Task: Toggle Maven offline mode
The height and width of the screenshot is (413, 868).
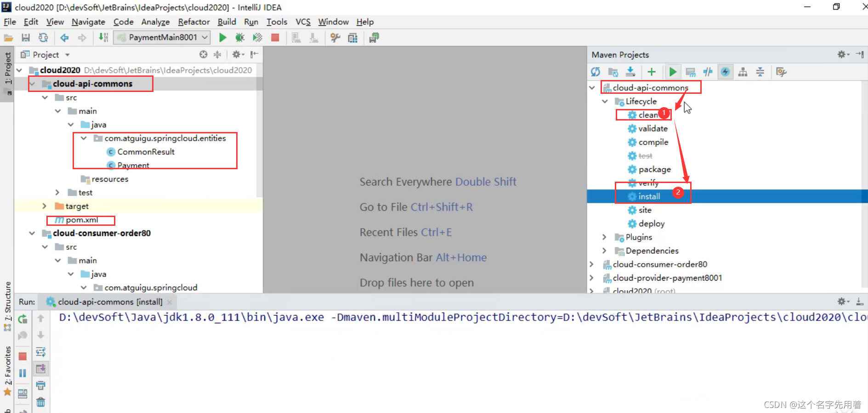Action: point(708,72)
